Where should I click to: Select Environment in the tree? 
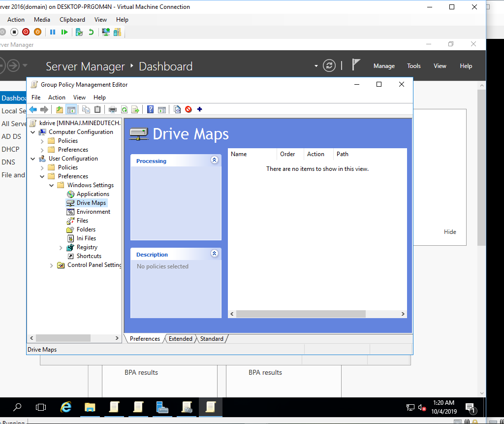coord(94,212)
